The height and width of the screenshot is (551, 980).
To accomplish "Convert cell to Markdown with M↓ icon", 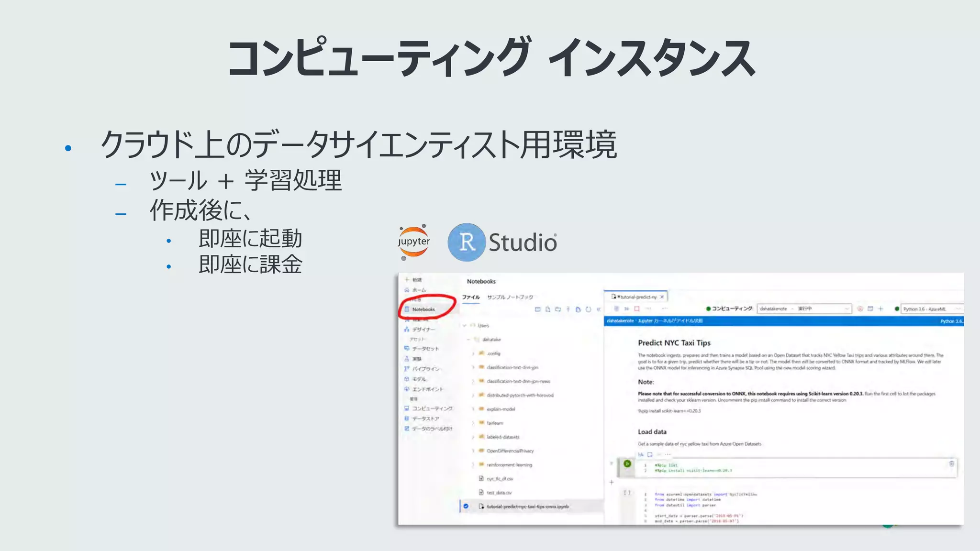I will 641,454.
